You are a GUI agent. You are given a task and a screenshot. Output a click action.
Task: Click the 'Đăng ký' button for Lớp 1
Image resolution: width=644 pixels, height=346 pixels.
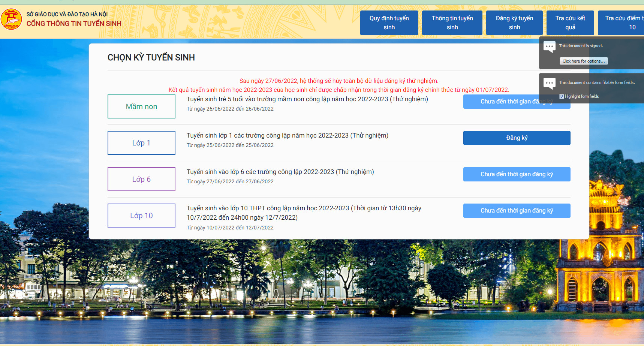pos(517,138)
